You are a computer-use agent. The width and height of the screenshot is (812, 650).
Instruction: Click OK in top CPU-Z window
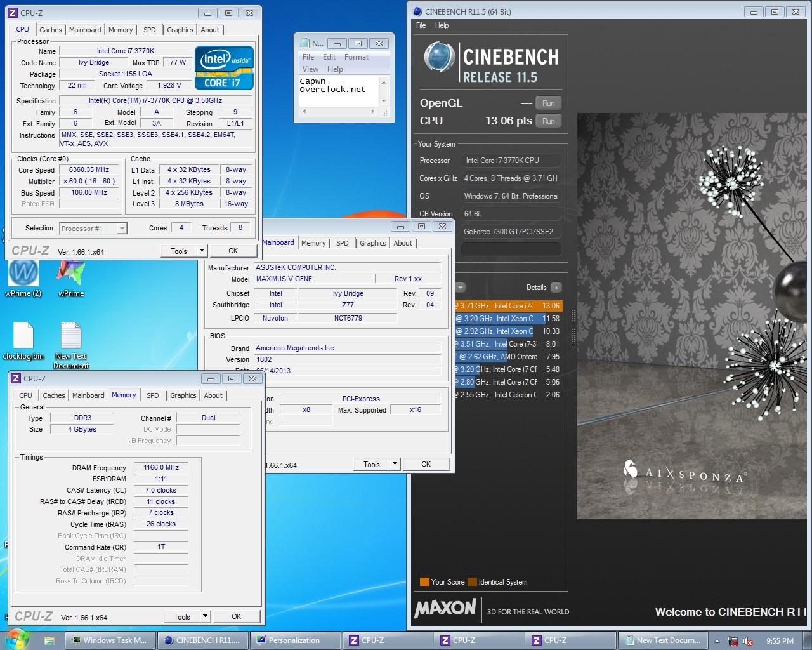click(x=233, y=251)
